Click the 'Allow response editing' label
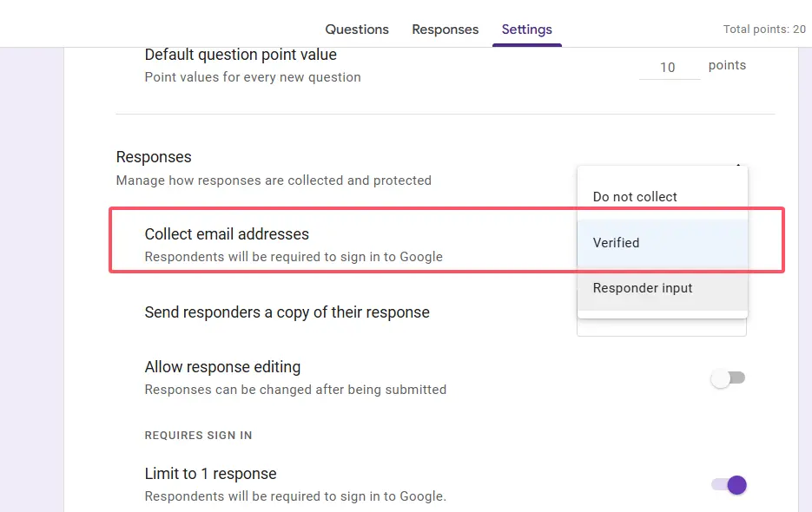Viewport: 812px width, 512px height. click(x=222, y=367)
